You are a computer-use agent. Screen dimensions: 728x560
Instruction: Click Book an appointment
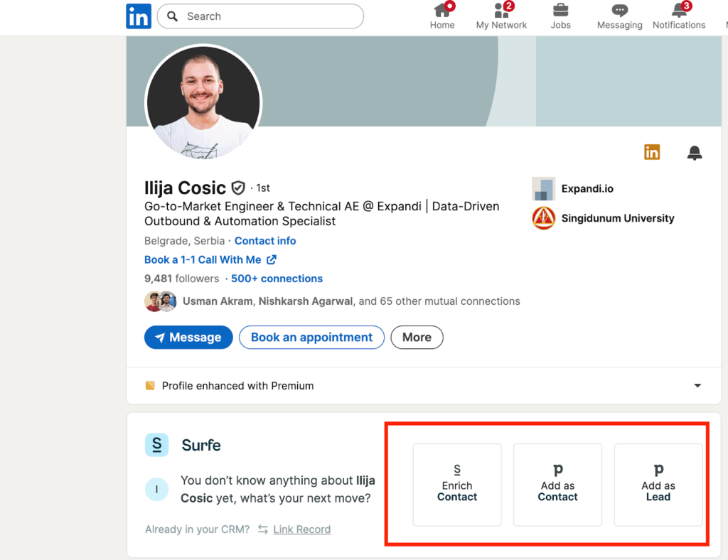311,337
